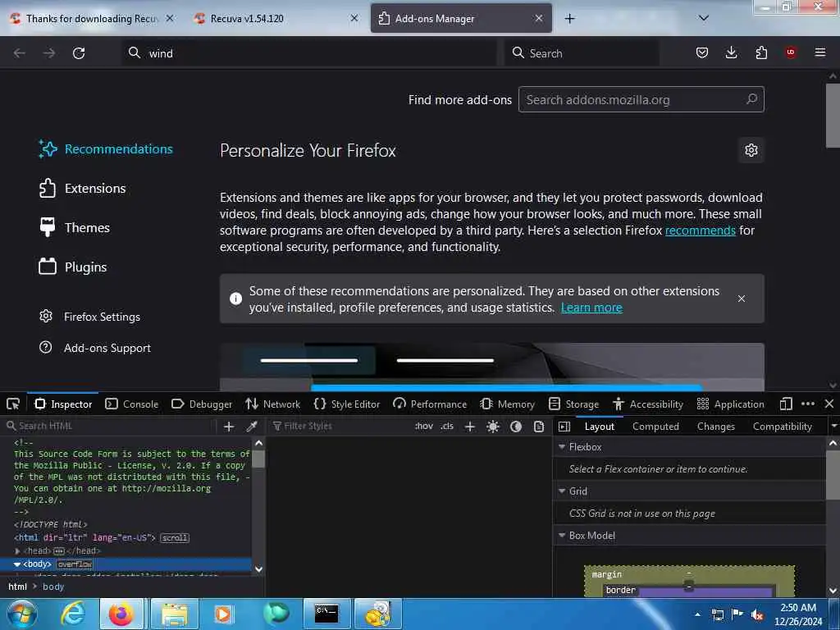Open the Themes category in sidebar
The height and width of the screenshot is (630, 840).
coord(75,228)
